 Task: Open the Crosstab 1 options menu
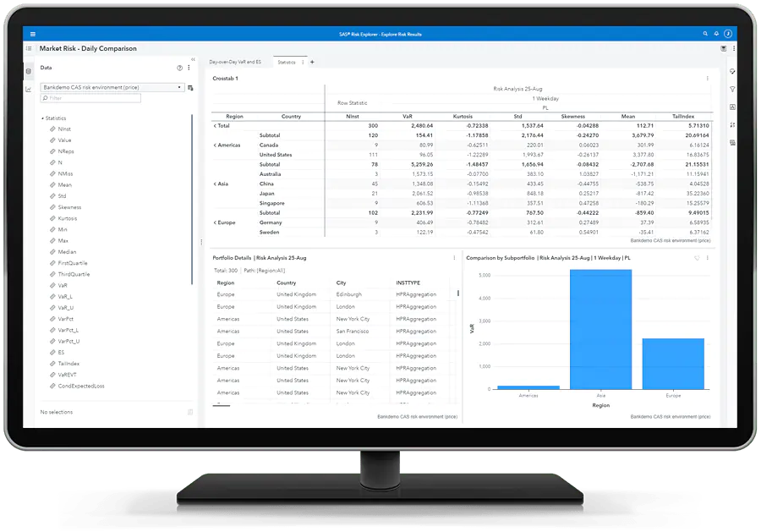point(708,78)
